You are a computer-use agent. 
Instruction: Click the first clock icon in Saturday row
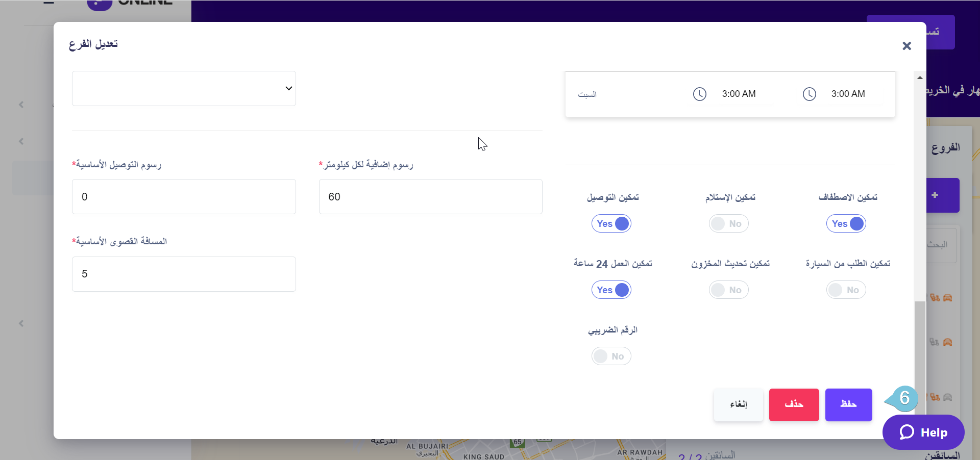pyautogui.click(x=700, y=94)
